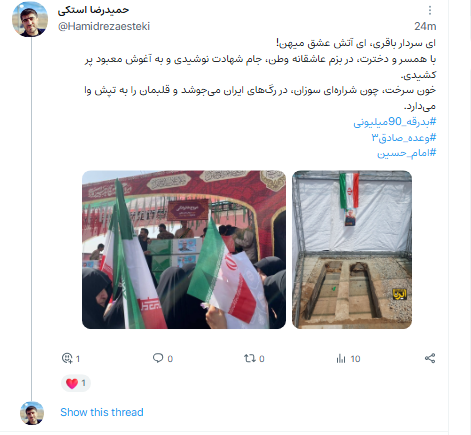This screenshot has width=471, height=435.
Task: Open the author's profile avatar at top
Action: point(30,20)
